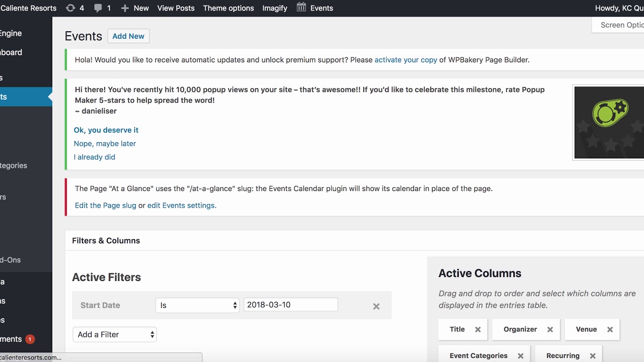This screenshot has width=644, height=362.
Task: Click the updates refresh icon in admin bar
Action: click(70, 8)
